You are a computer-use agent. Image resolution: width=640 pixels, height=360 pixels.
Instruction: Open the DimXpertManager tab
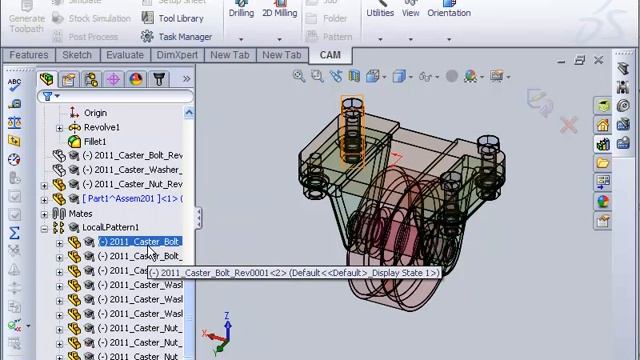(113, 79)
